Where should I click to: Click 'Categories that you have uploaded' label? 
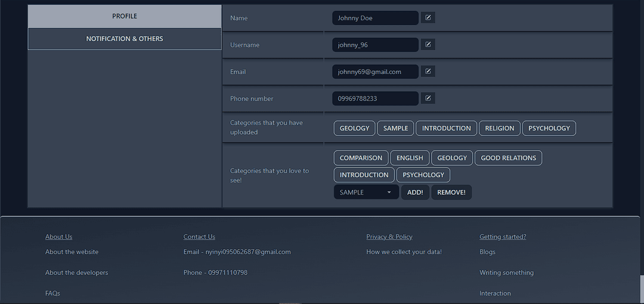click(267, 128)
